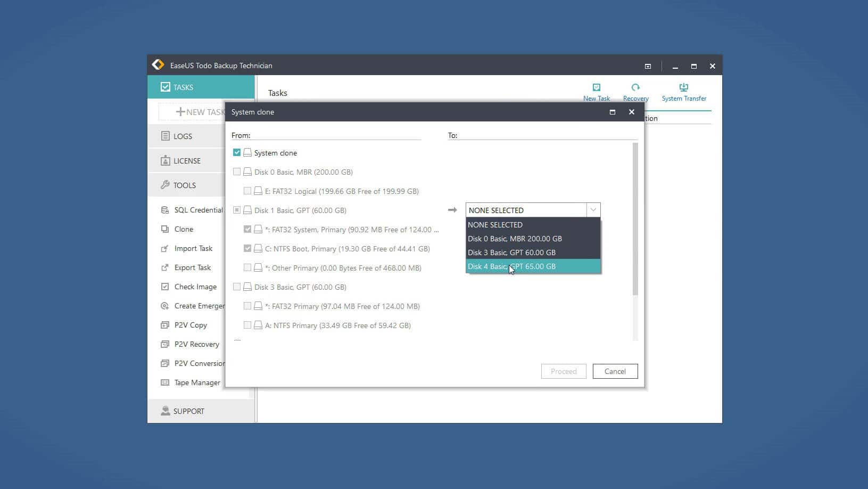Click the Tasks checkmark icon
Image resolution: width=868 pixels, height=489 pixels.
tap(166, 87)
